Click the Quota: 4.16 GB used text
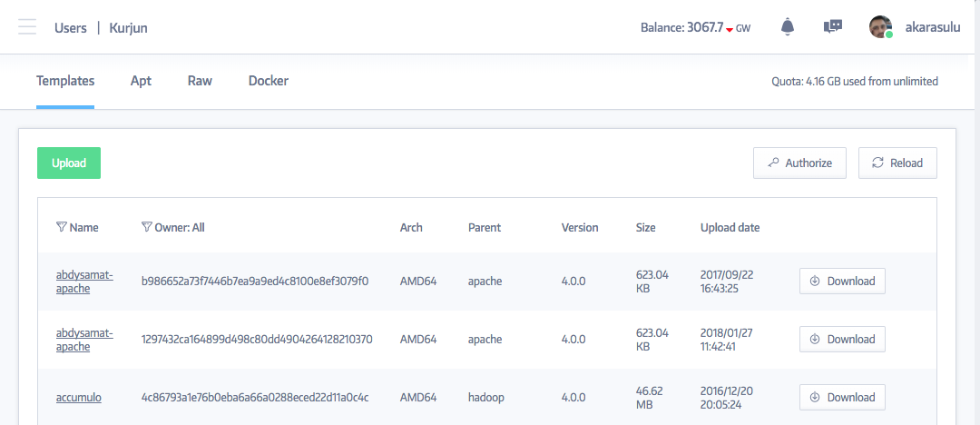This screenshot has width=980, height=425. point(855,82)
